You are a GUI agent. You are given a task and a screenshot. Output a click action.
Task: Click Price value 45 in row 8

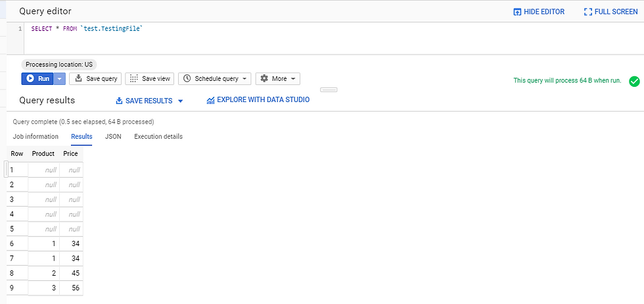pyautogui.click(x=74, y=273)
